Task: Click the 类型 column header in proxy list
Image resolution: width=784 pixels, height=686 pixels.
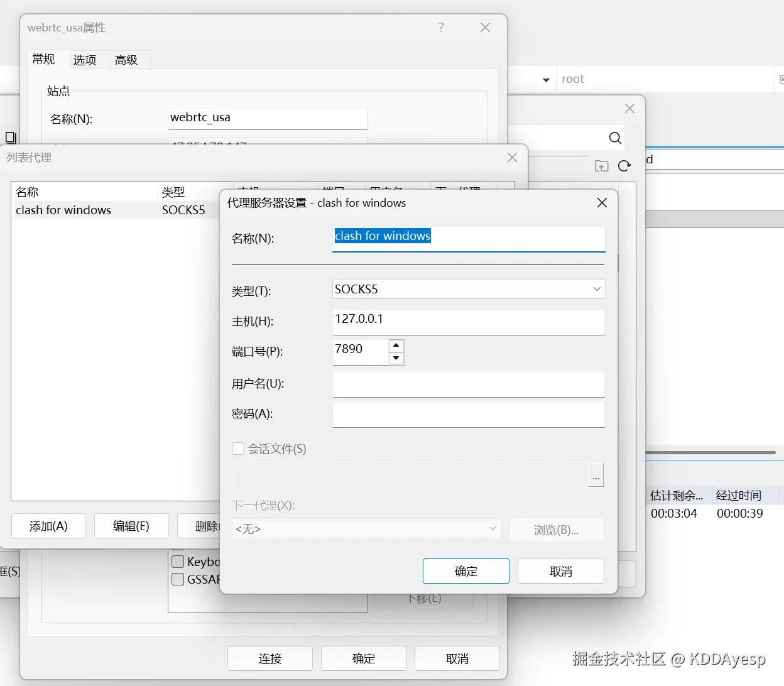Action: point(195,192)
